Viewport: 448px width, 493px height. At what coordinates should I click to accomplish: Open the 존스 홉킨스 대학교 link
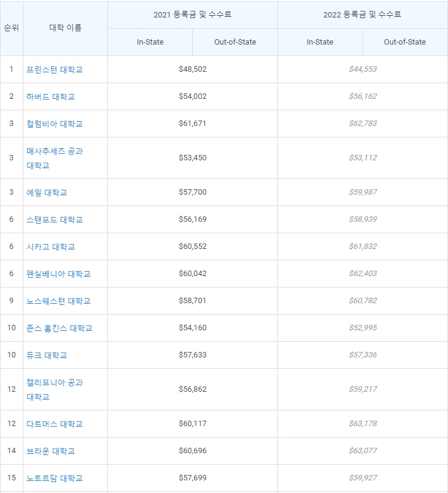(x=60, y=328)
